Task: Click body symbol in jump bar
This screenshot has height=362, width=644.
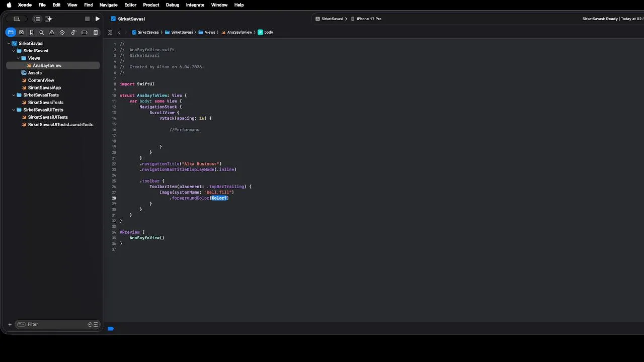Action: (266, 32)
